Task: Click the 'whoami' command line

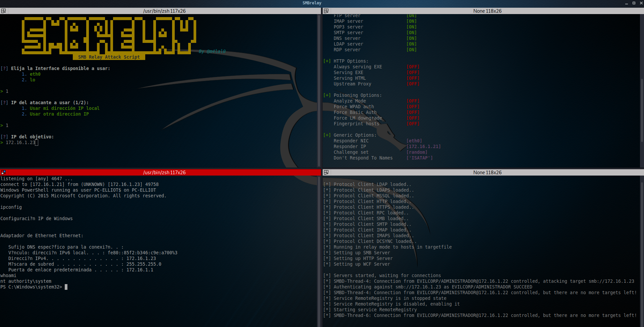Action: [x=8, y=276]
